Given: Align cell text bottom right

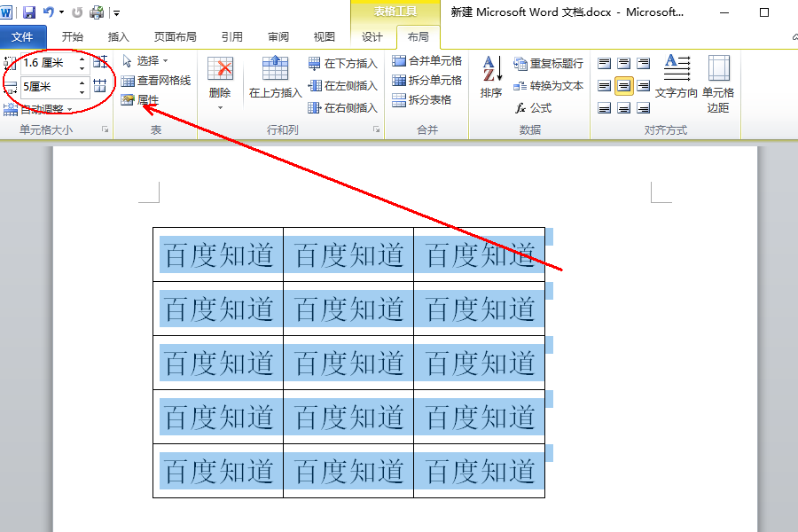Looking at the screenshot, I should click(x=644, y=108).
